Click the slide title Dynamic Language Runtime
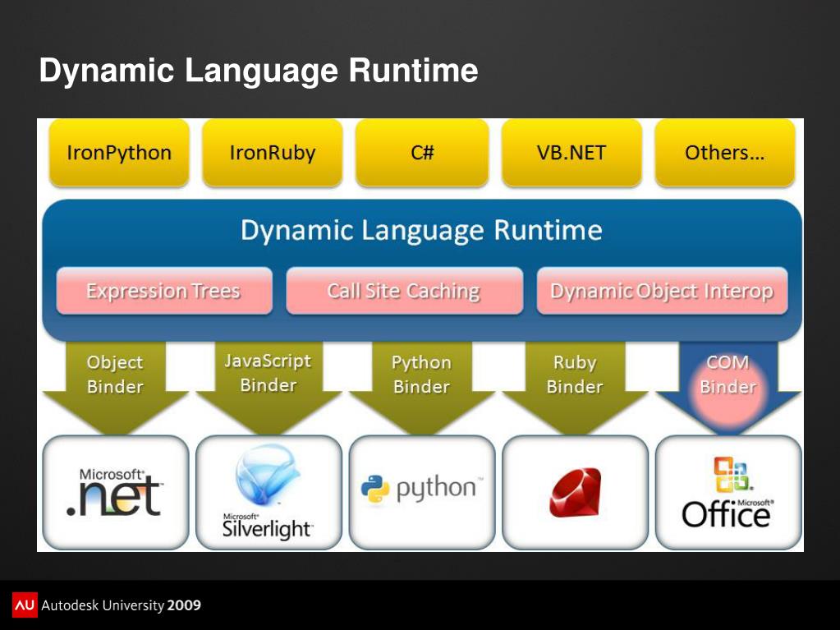Image resolution: width=840 pixels, height=630 pixels. (258, 70)
